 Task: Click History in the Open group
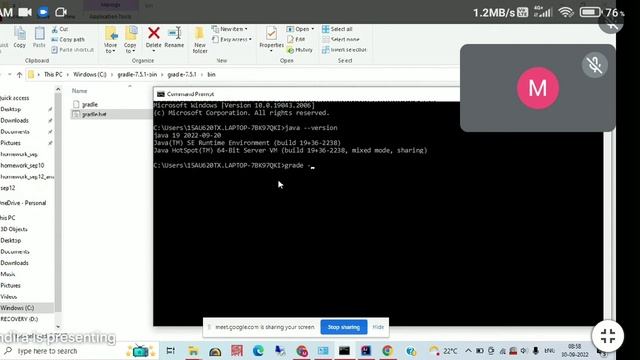[x=300, y=50]
